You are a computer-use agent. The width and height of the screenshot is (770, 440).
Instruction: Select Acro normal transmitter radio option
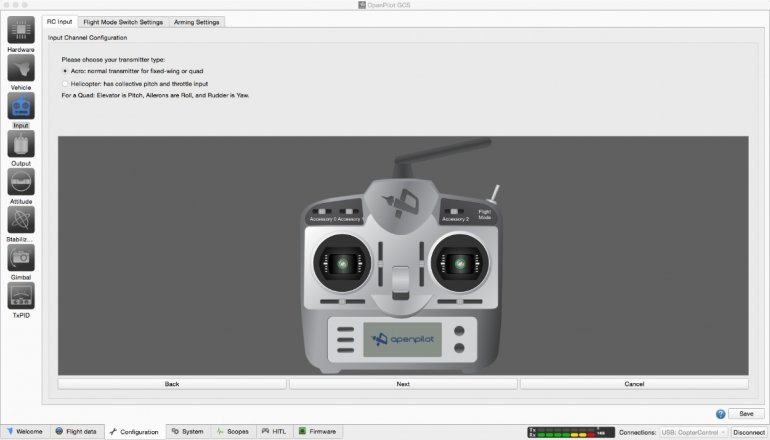point(65,72)
